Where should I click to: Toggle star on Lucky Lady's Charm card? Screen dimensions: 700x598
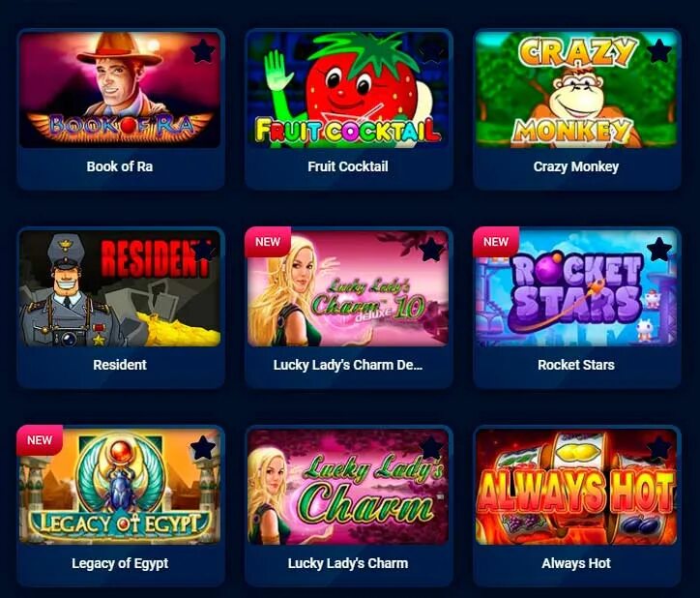point(431,448)
